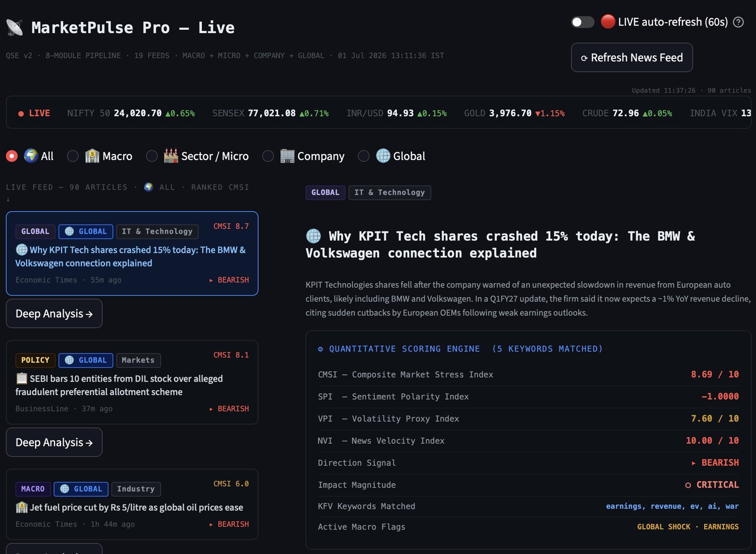This screenshot has width=756, height=554.
Task: Toggle the LIVE auto-refresh switch
Action: point(583,22)
